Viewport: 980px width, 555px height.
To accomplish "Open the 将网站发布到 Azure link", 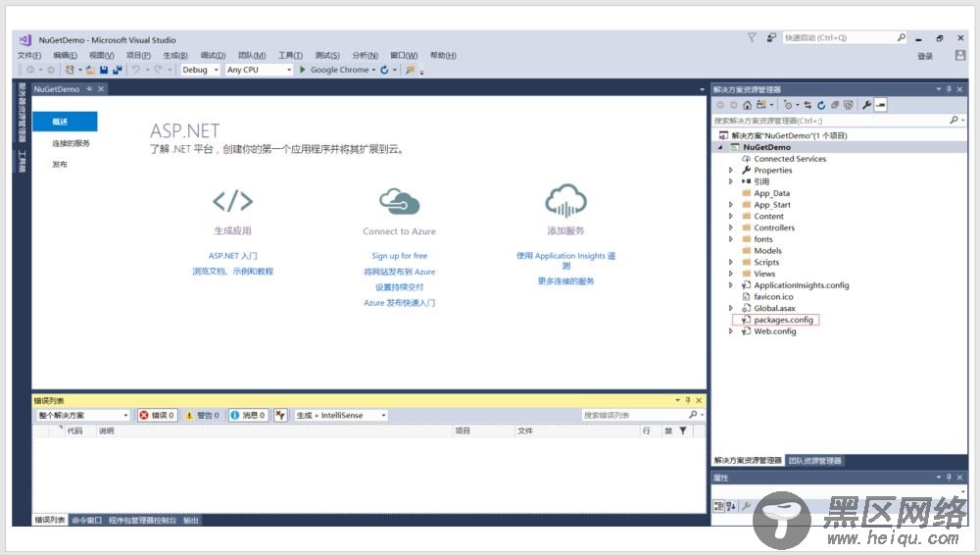I will [400, 272].
